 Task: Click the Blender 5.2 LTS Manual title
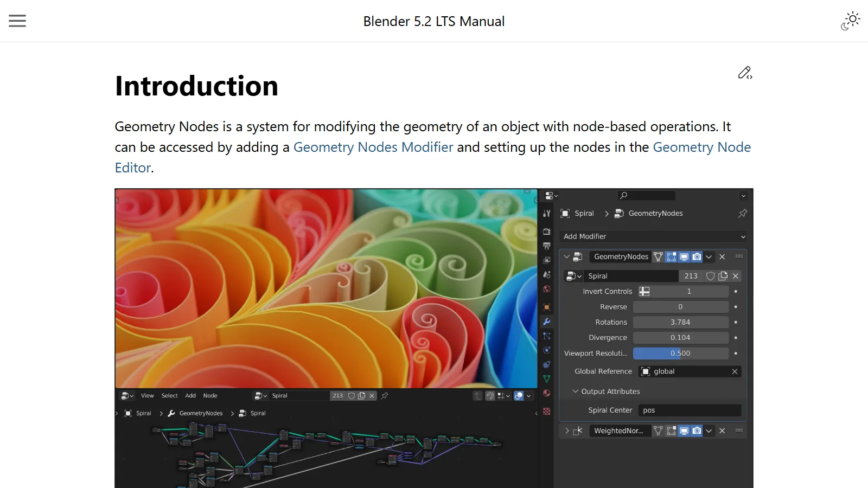pyautogui.click(x=434, y=21)
